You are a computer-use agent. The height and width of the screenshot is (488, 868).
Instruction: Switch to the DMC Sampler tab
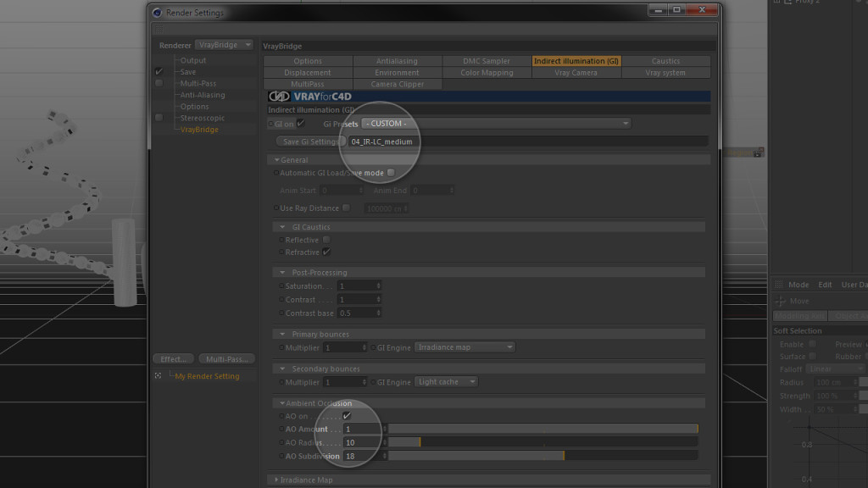(x=487, y=61)
